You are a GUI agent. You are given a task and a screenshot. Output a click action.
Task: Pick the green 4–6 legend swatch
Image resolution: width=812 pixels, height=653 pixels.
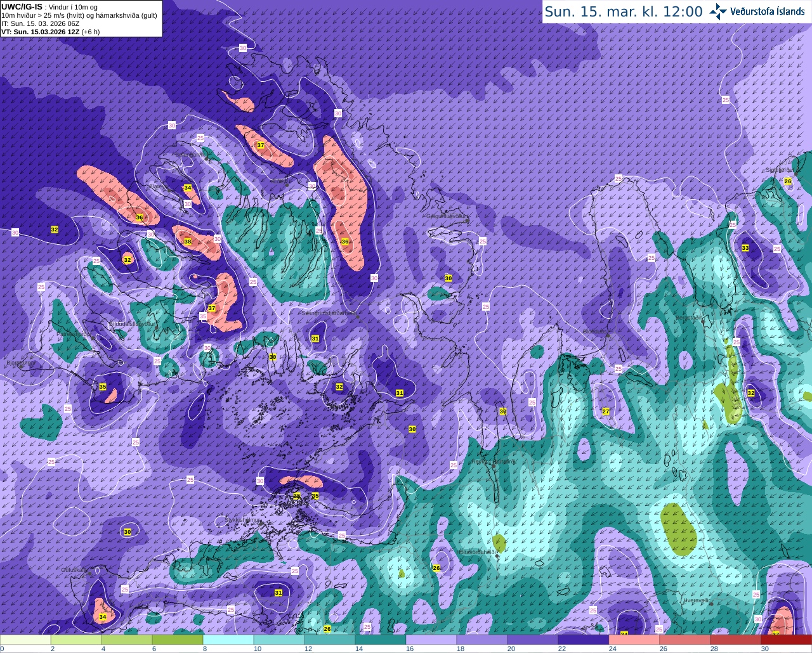point(128,640)
